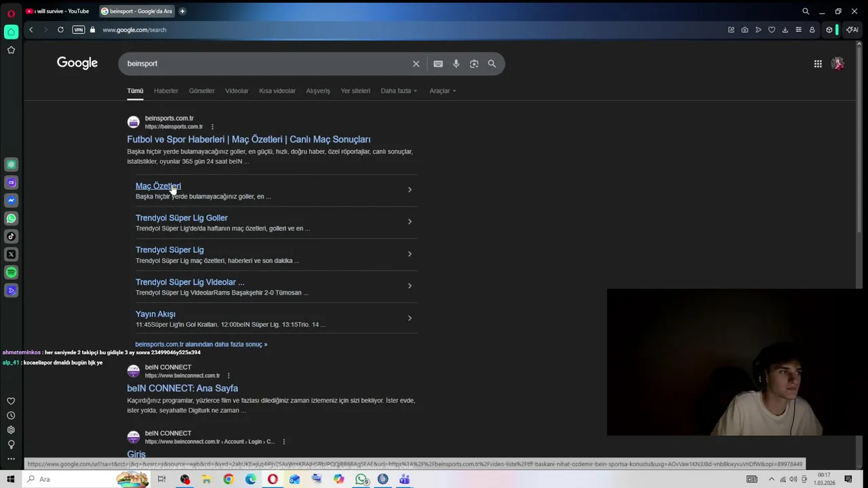Open the Trendyol Süper Lig sitelink

(x=170, y=250)
